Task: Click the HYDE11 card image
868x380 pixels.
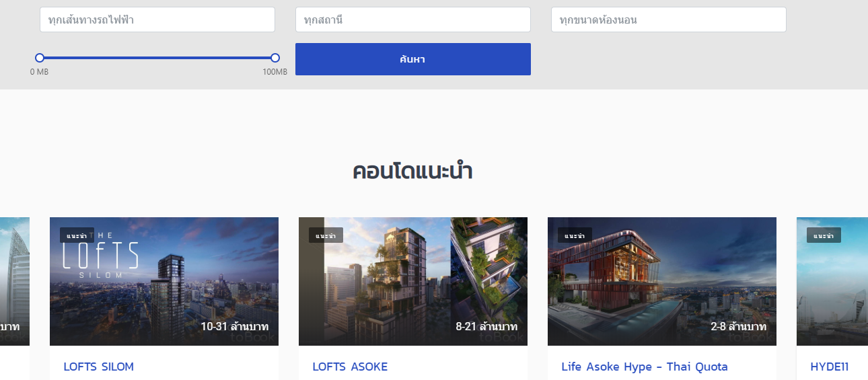Action: click(832, 281)
